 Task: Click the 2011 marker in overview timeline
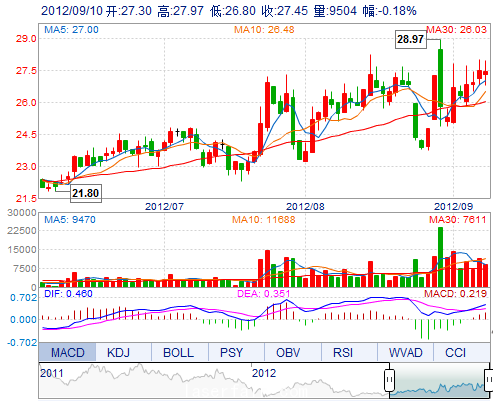tap(51, 373)
